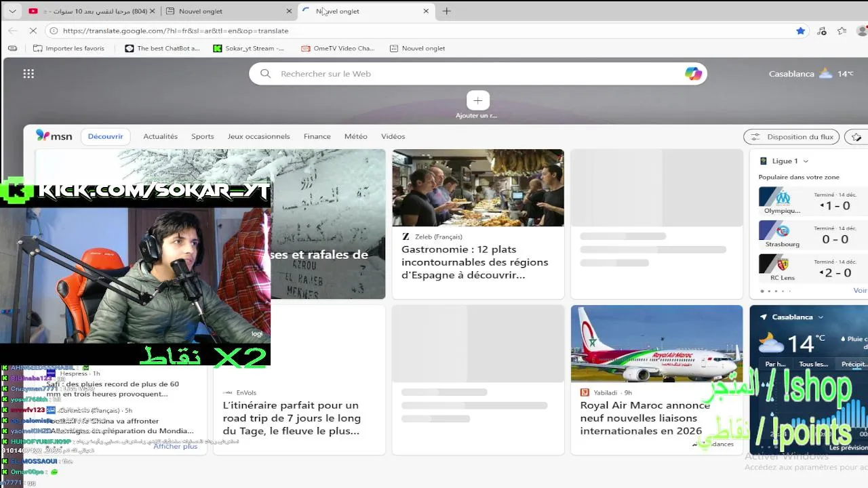Open a new tab with plus button
Image resolution: width=868 pixels, height=488 pixels.
pos(446,11)
